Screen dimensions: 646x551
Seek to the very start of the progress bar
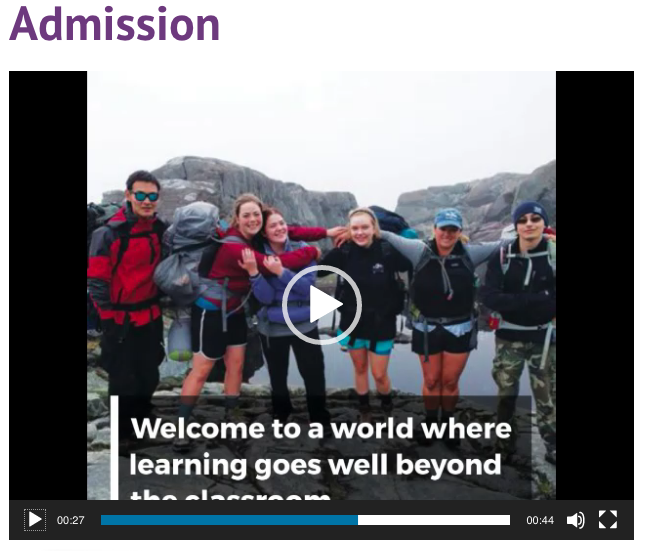click(102, 520)
